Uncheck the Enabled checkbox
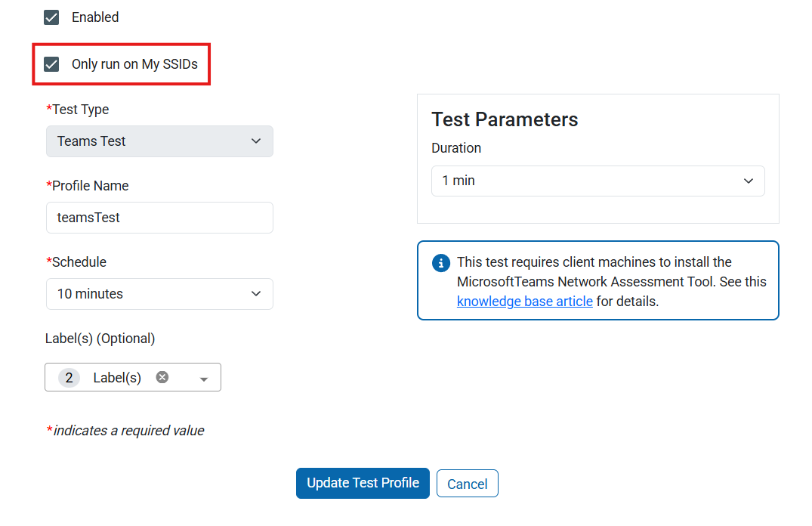812x526 pixels. 51,17
